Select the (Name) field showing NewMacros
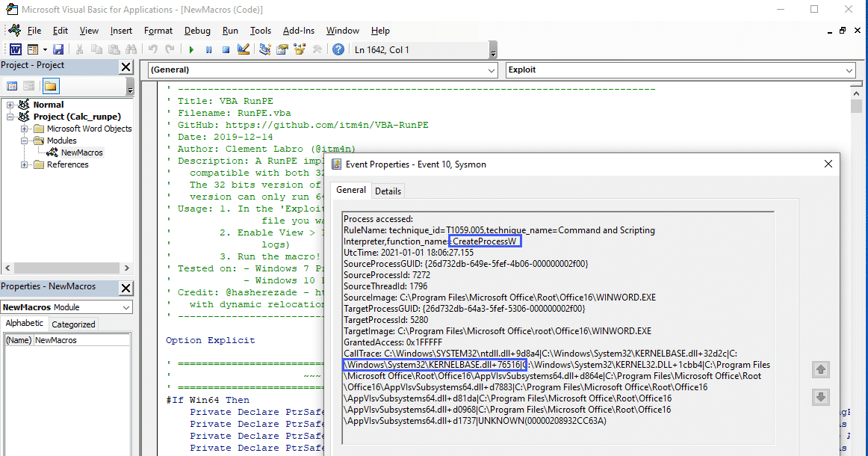The height and width of the screenshot is (456, 868). (82, 339)
